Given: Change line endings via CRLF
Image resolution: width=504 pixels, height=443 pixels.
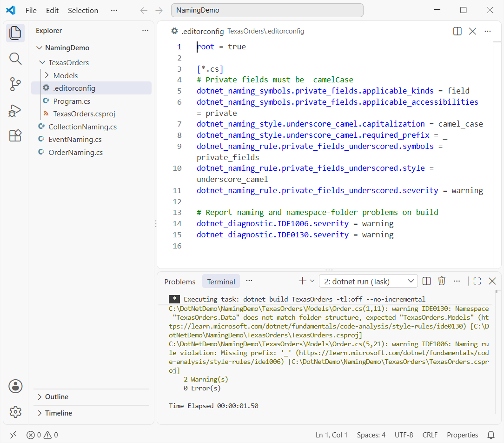Looking at the screenshot, I should pyautogui.click(x=430, y=435).
